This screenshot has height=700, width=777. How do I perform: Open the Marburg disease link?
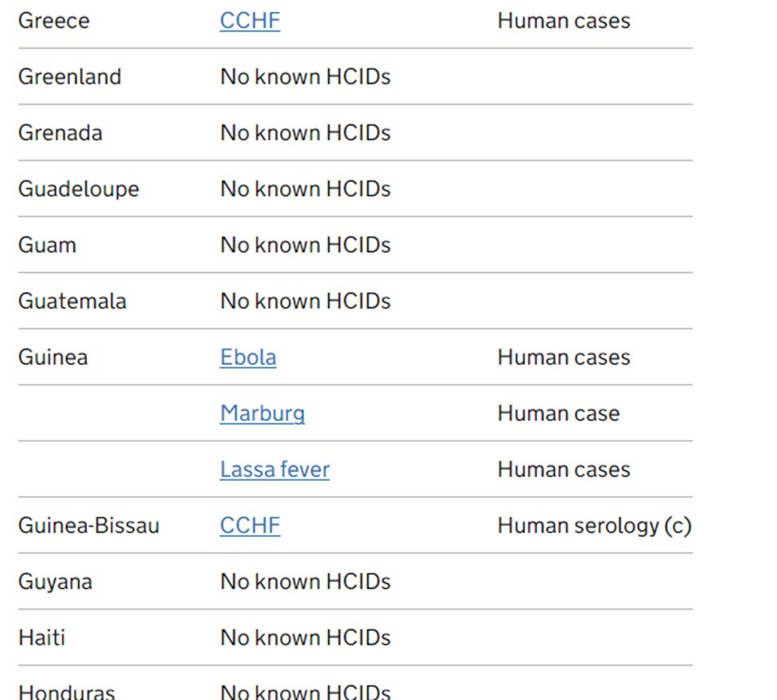(262, 413)
